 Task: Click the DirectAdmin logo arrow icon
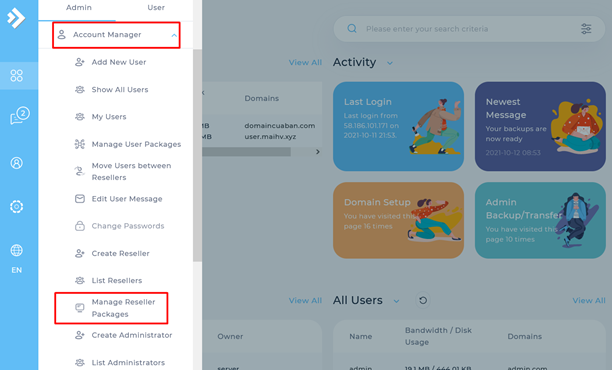[x=16, y=18]
